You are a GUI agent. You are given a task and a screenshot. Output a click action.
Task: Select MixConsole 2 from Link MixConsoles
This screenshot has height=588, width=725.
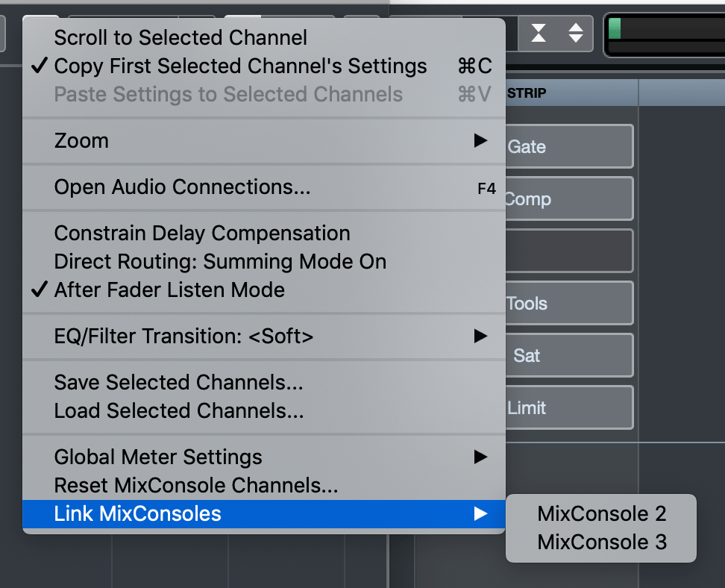(601, 513)
